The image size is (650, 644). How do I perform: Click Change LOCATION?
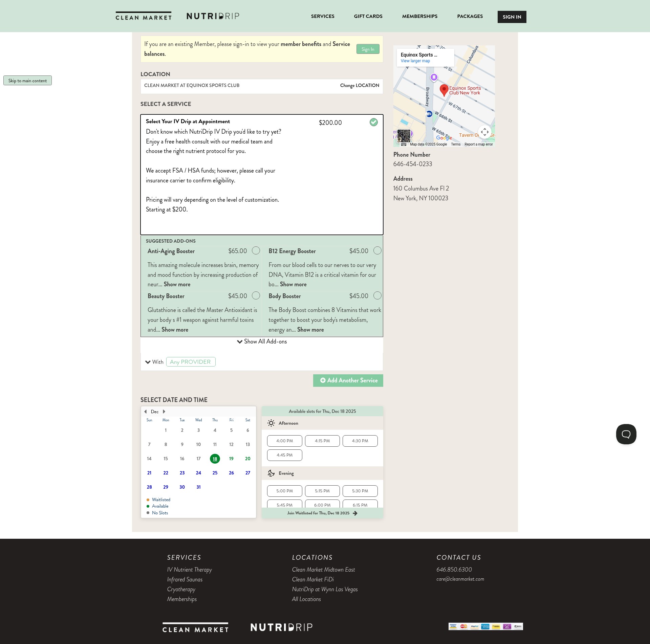tap(360, 86)
